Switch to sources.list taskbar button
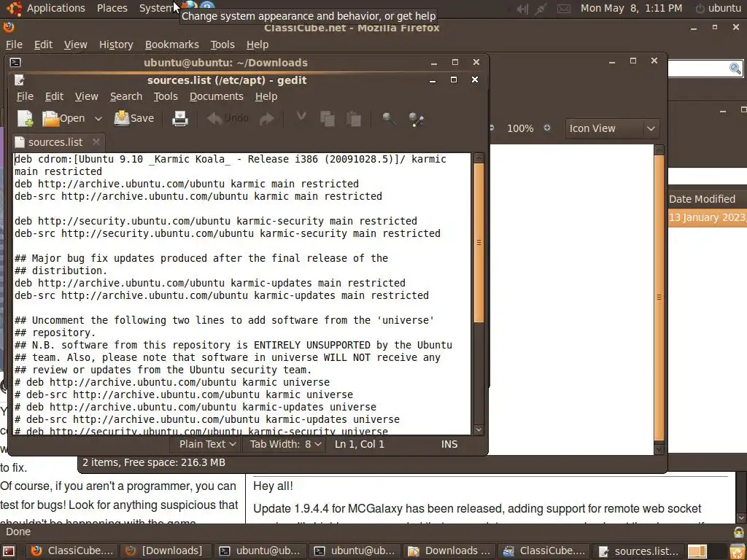 point(638,551)
